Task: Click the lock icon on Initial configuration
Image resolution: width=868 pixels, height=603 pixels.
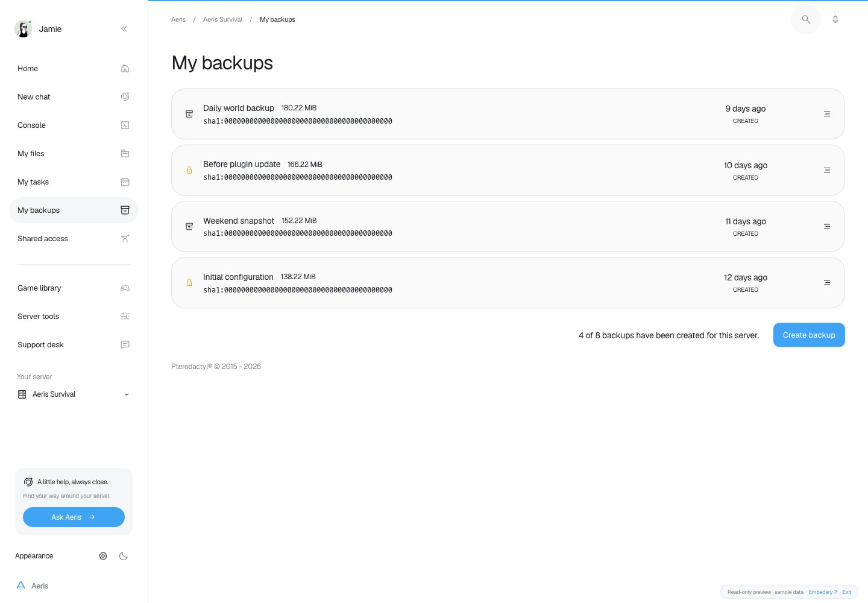Action: 189,283
